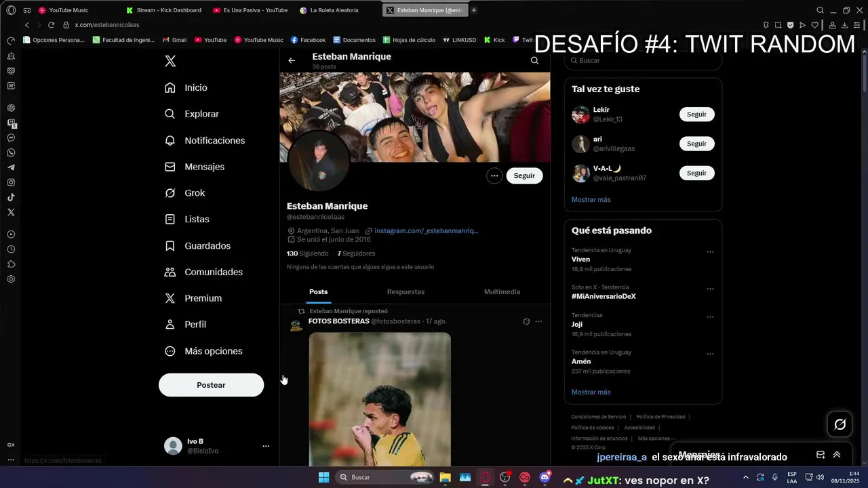Open the 130 Siguiendo list

(x=307, y=253)
